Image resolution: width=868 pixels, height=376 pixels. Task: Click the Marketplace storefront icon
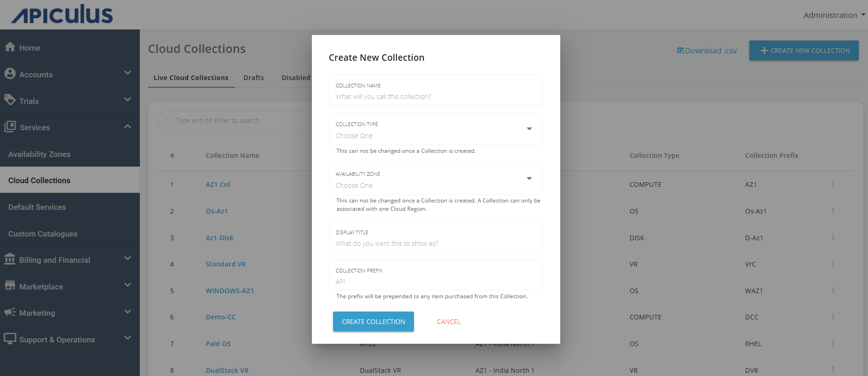tap(10, 286)
